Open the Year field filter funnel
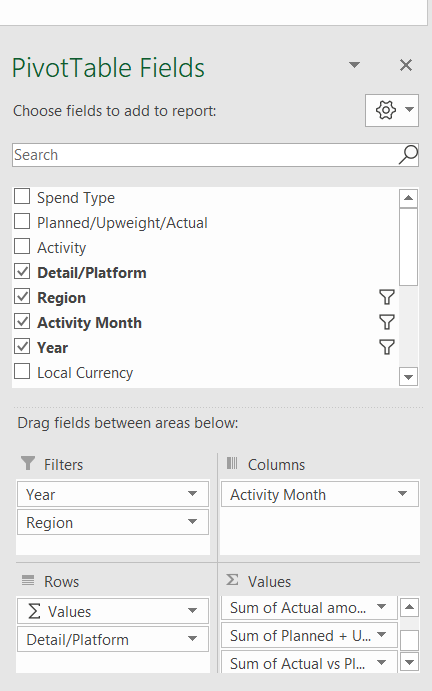Screen dimensions: 432x691 pos(387,348)
